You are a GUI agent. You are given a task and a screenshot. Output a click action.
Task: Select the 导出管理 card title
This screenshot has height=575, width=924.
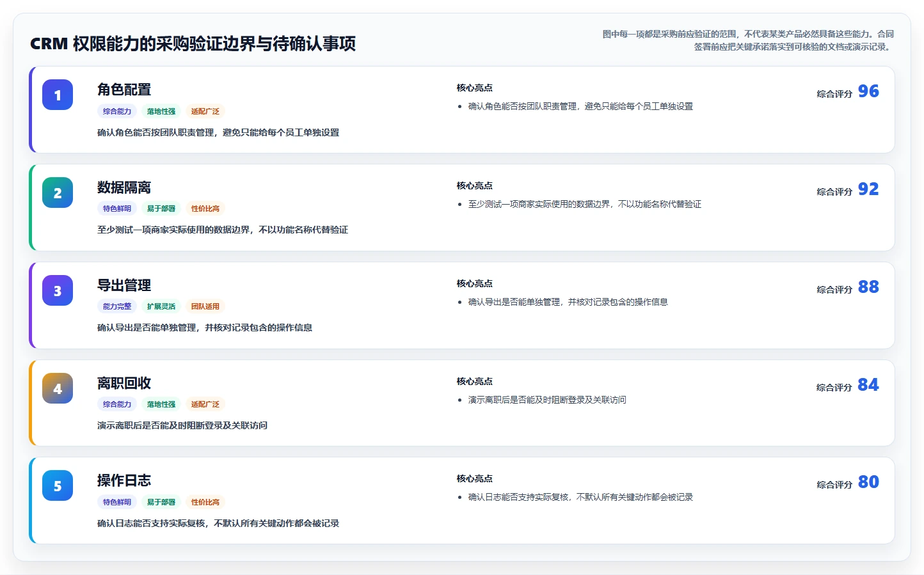click(x=124, y=285)
